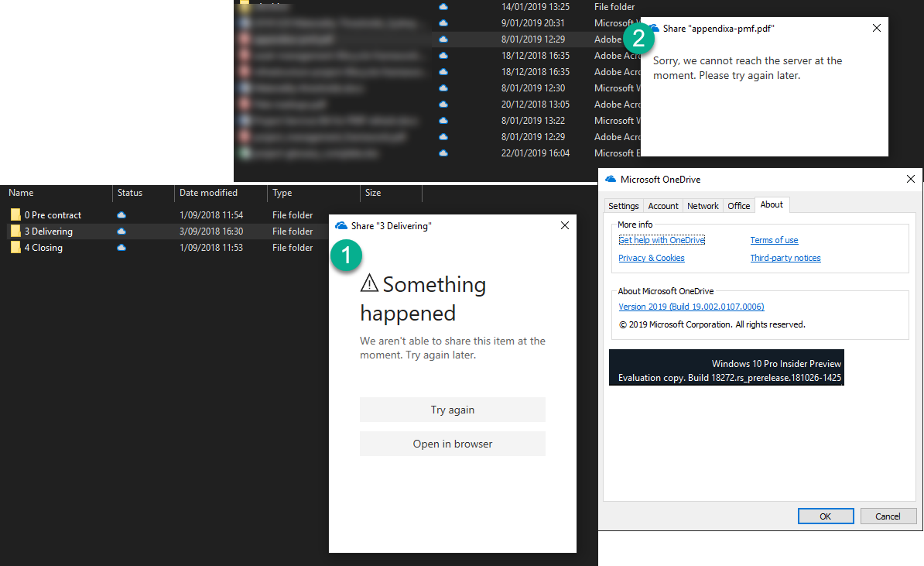Sort by Type column header
This screenshot has height=566, width=924.
pos(282,193)
